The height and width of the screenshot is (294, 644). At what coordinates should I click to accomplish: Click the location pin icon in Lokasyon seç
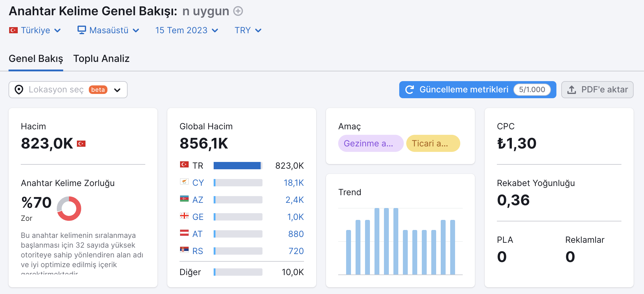pyautogui.click(x=19, y=90)
